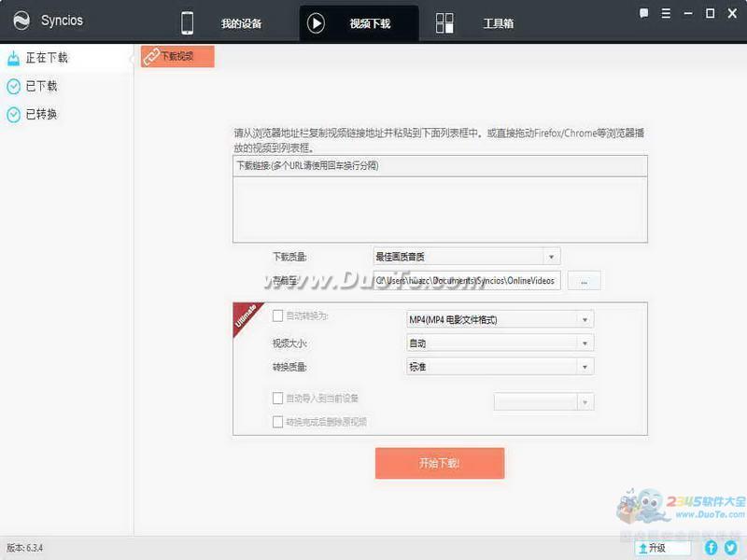Image resolution: width=747 pixels, height=560 pixels.
Task: Open the 已下载 sidebar section
Action: [66, 86]
